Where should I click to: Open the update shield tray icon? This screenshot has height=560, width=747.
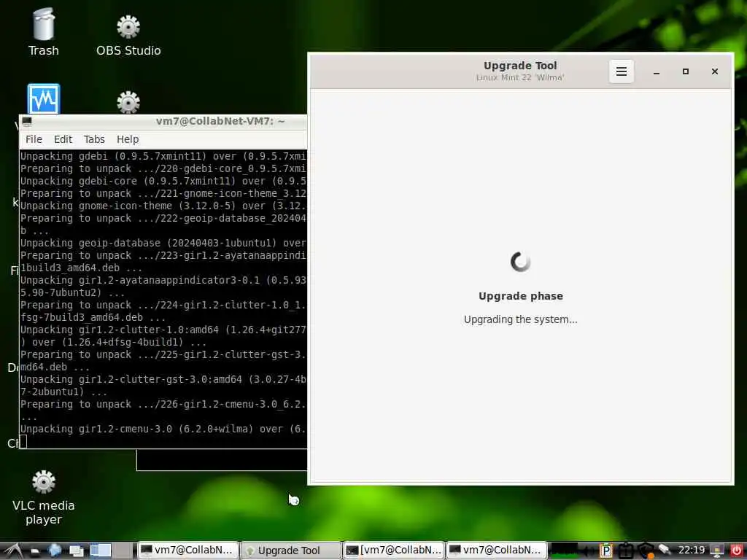(x=646, y=551)
